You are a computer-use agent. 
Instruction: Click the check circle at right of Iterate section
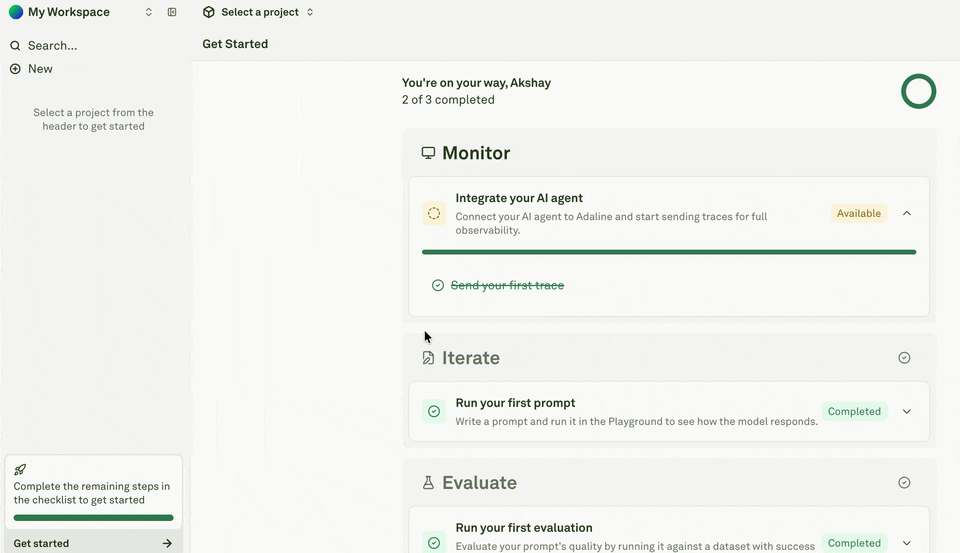point(904,358)
